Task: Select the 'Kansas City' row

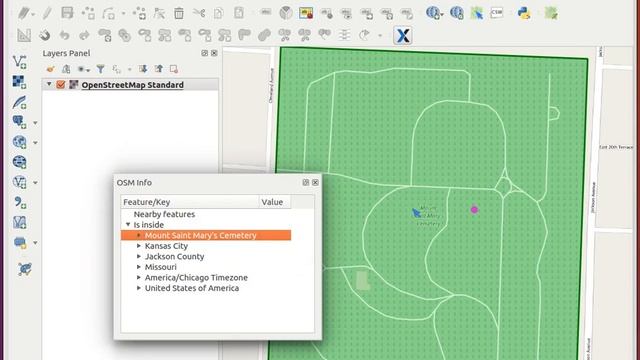Action: pos(166,246)
